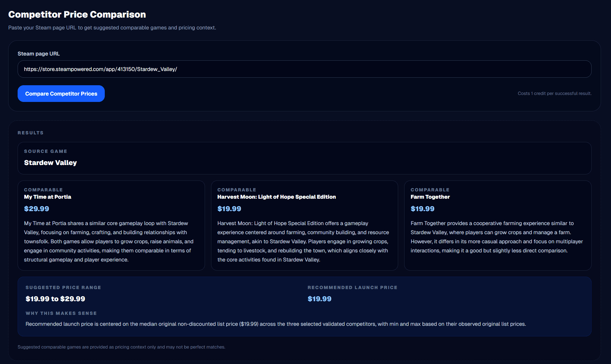Click the 'Paste your Steam page URL' subtitle
Screen dimensions: 611x364
pyautogui.click(x=112, y=28)
